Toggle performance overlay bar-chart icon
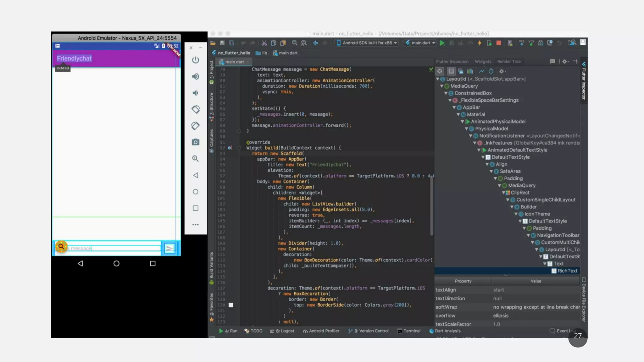644x362 pixels. (x=470, y=71)
